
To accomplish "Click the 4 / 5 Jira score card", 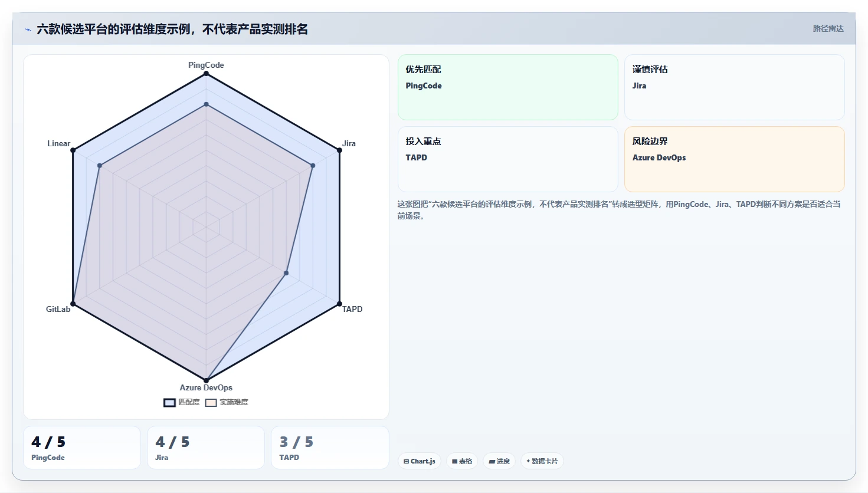I will [x=206, y=448].
